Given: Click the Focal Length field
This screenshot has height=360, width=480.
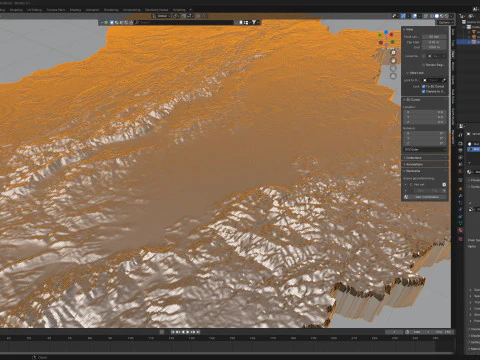Looking at the screenshot, I should click(434, 37).
